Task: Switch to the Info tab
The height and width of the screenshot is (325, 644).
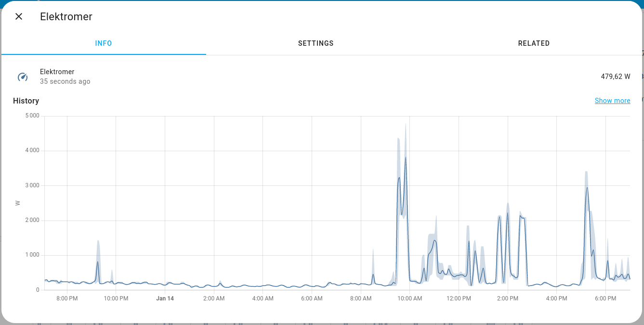Action: pos(104,43)
